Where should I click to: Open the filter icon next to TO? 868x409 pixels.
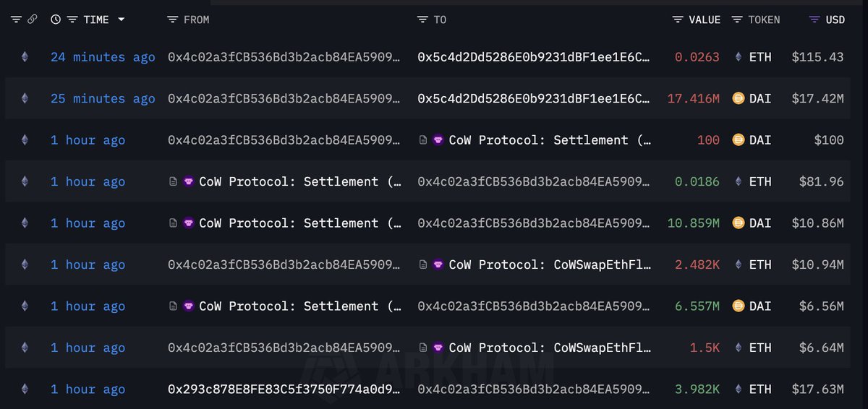click(x=422, y=20)
